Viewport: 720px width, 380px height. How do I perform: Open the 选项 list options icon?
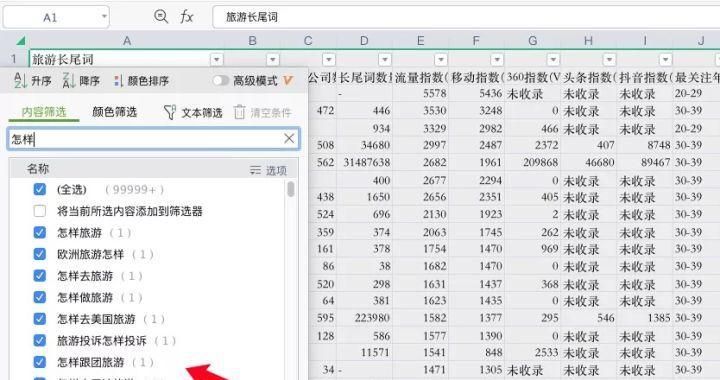click(x=255, y=170)
